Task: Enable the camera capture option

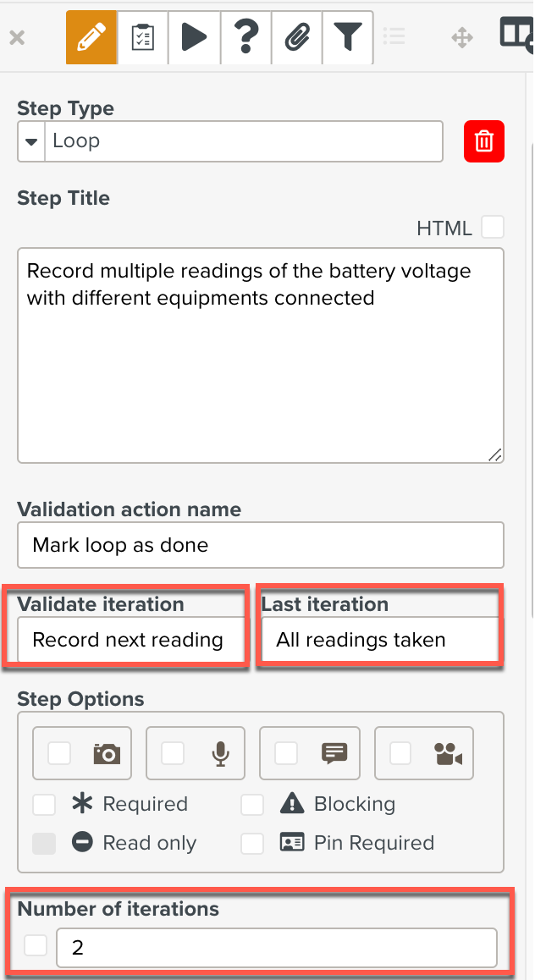Action: (x=58, y=752)
